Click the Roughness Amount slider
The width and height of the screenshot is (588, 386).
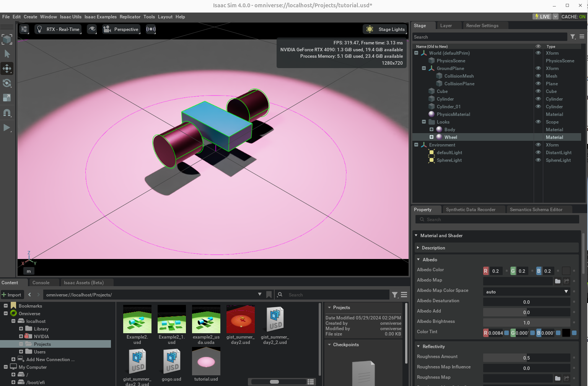(526, 358)
